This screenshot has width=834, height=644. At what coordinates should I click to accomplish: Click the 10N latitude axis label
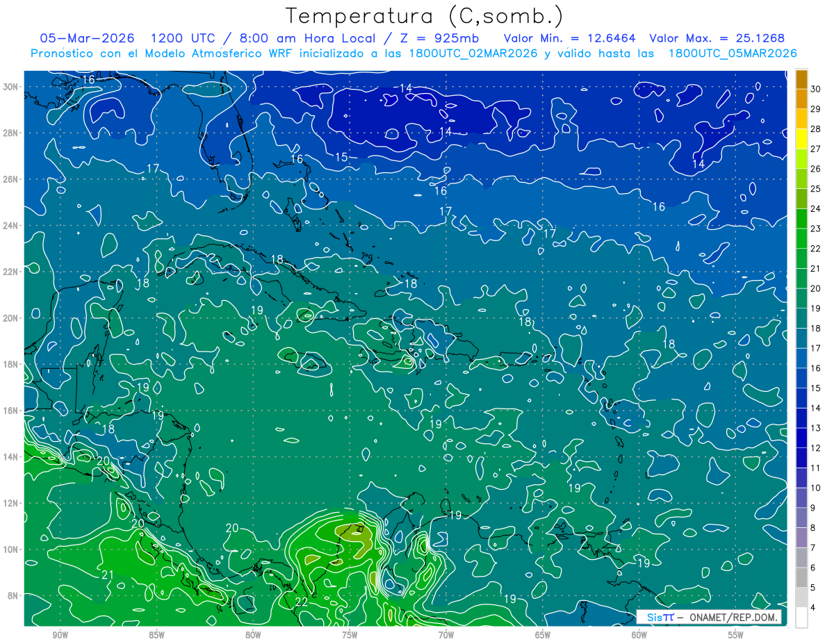click(x=10, y=550)
